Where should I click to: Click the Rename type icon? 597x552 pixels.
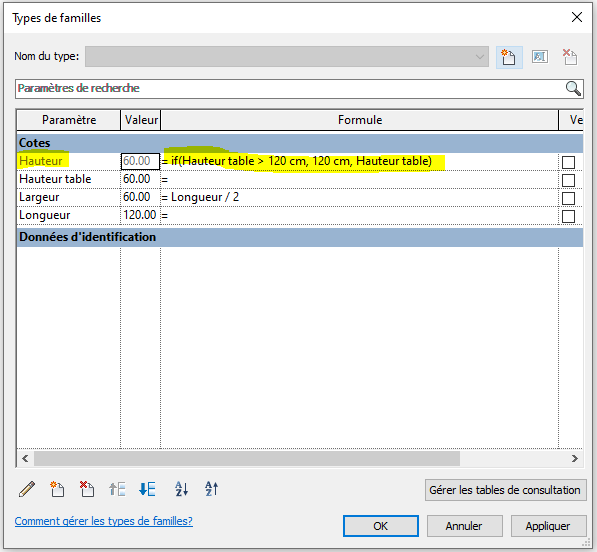(540, 57)
